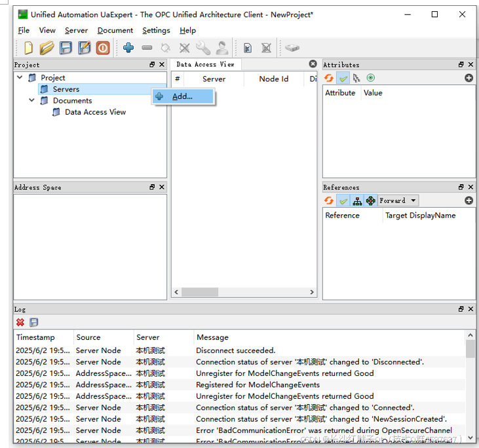Switch to the Data Access View tab
Image resolution: width=479 pixels, height=448 pixels.
point(205,64)
